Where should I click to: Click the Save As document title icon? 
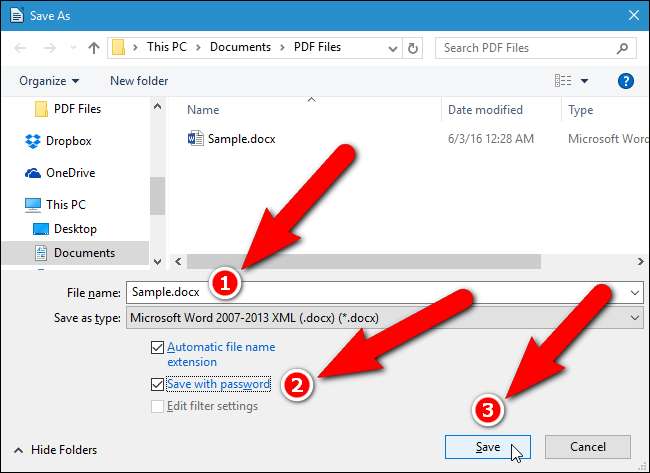pyautogui.click(x=17, y=16)
